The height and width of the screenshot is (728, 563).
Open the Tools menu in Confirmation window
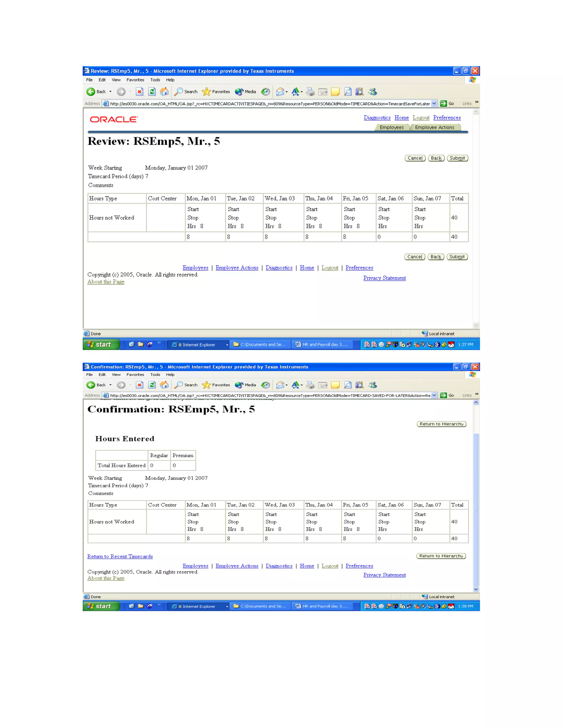click(x=155, y=375)
